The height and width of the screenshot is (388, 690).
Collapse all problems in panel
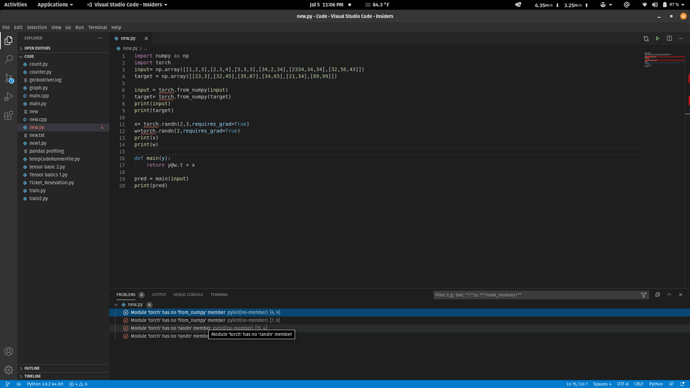[657, 295]
